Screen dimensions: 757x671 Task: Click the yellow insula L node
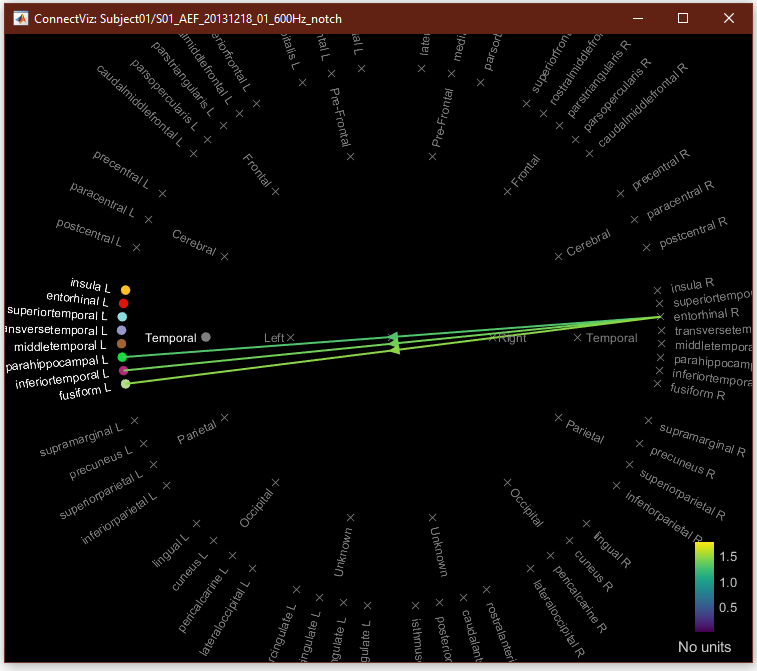[x=125, y=290]
